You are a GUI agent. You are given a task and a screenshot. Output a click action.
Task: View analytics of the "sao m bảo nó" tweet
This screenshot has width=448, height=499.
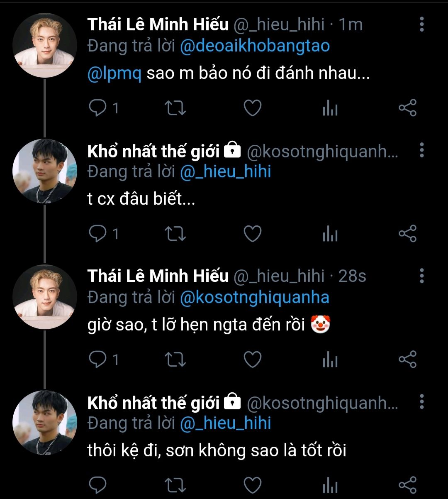[330, 109]
